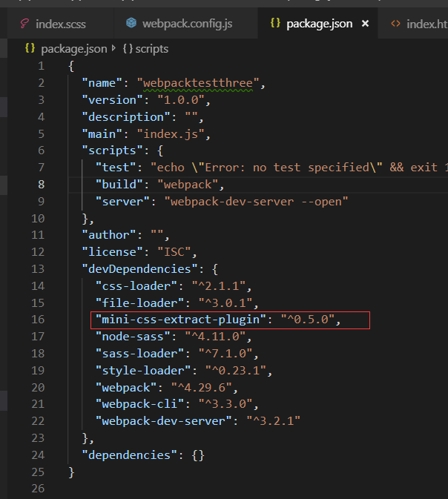Select the package.json tab
This screenshot has width=448, height=499.
319,24
